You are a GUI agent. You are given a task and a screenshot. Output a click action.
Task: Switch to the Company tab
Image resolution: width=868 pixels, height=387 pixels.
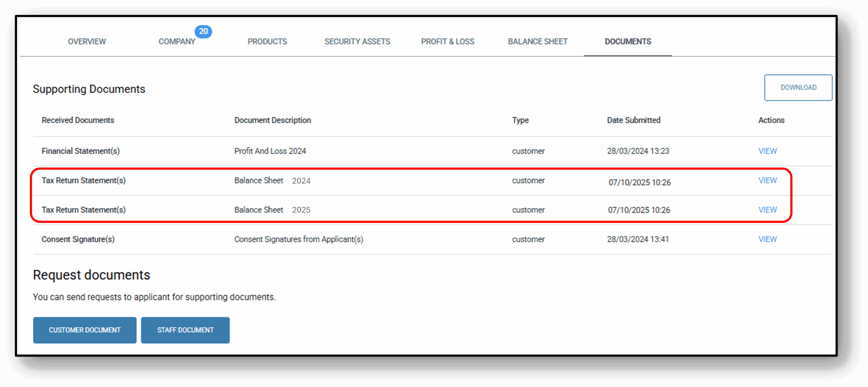click(x=177, y=41)
